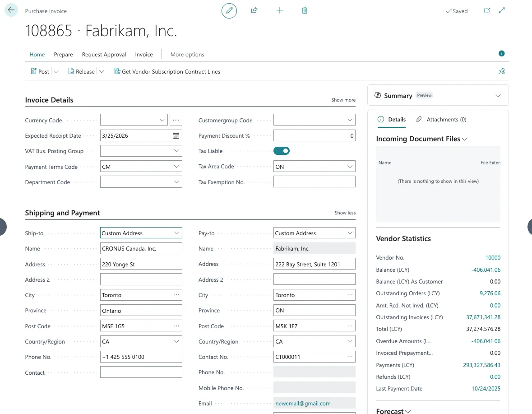Screen dimensions: 532x414
Task: Open the Pay-to Custom Address dropdown
Action: pyautogui.click(x=350, y=233)
